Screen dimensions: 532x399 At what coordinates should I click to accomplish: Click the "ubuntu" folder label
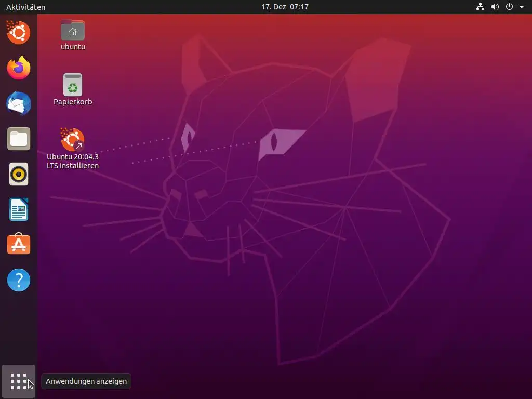coord(73,47)
